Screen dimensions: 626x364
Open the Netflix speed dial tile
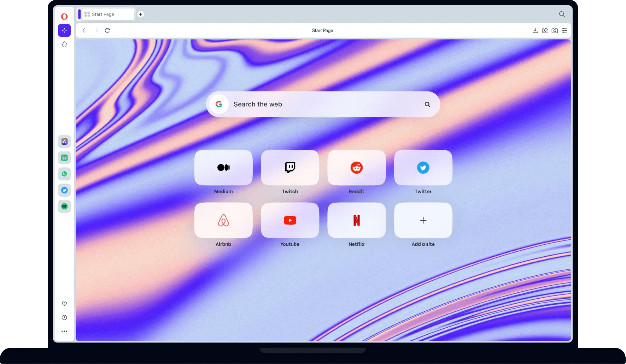[356, 220]
